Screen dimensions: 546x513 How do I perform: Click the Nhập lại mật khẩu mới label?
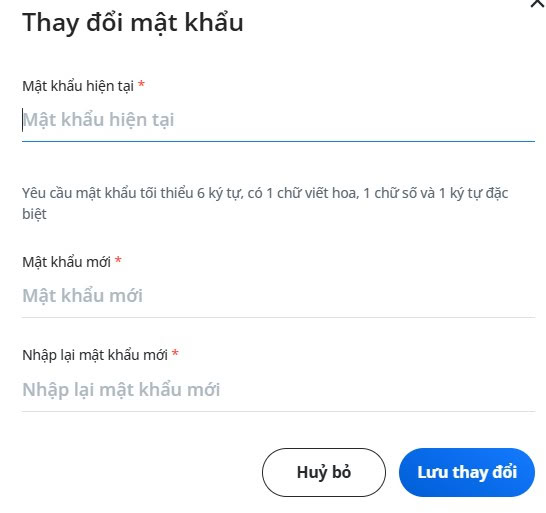[x=95, y=355]
